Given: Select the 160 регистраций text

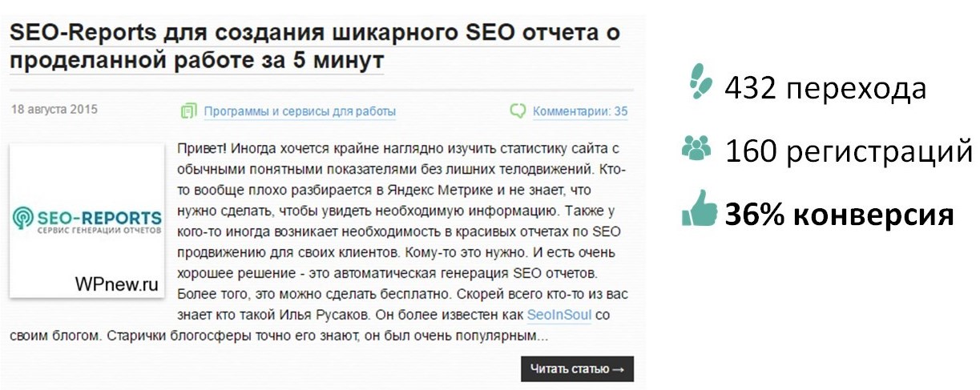Looking at the screenshot, I should coord(849,151).
